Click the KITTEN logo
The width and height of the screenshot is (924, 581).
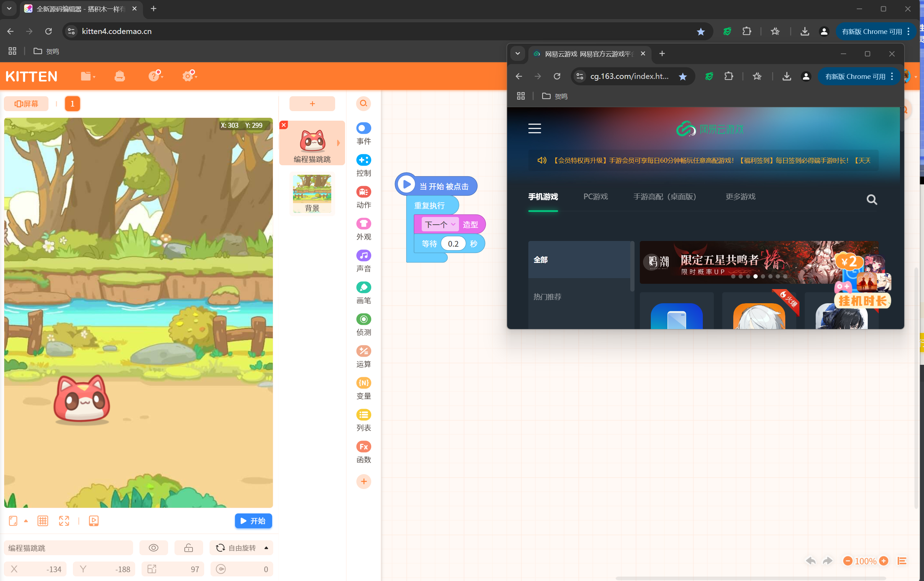pyautogui.click(x=31, y=76)
